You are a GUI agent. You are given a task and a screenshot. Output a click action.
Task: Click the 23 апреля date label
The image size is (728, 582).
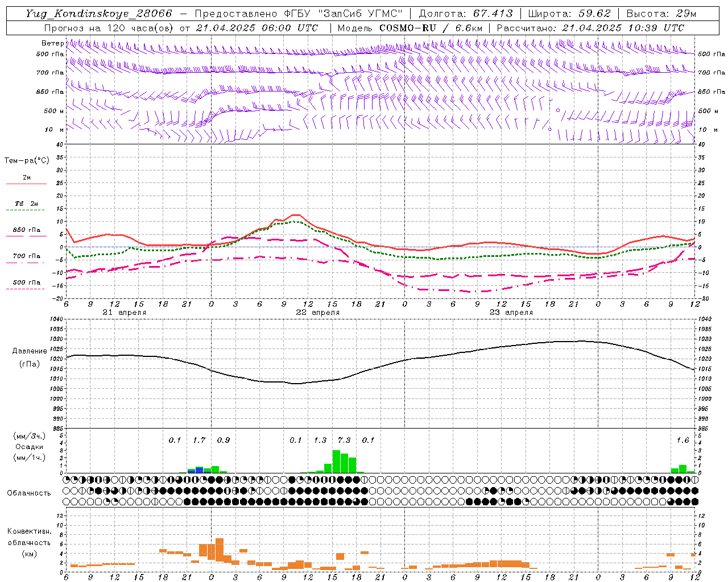tap(511, 313)
